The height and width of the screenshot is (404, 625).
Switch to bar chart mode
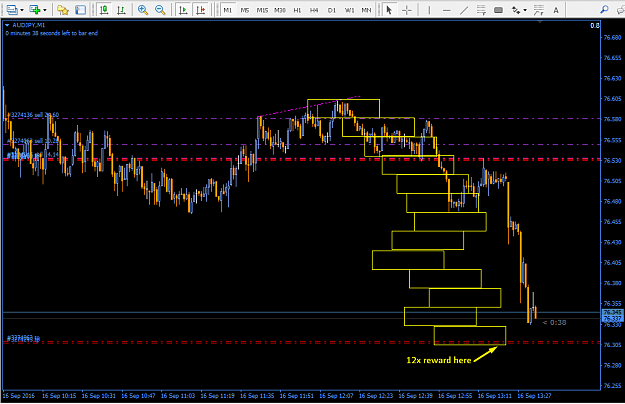pyautogui.click(x=121, y=10)
